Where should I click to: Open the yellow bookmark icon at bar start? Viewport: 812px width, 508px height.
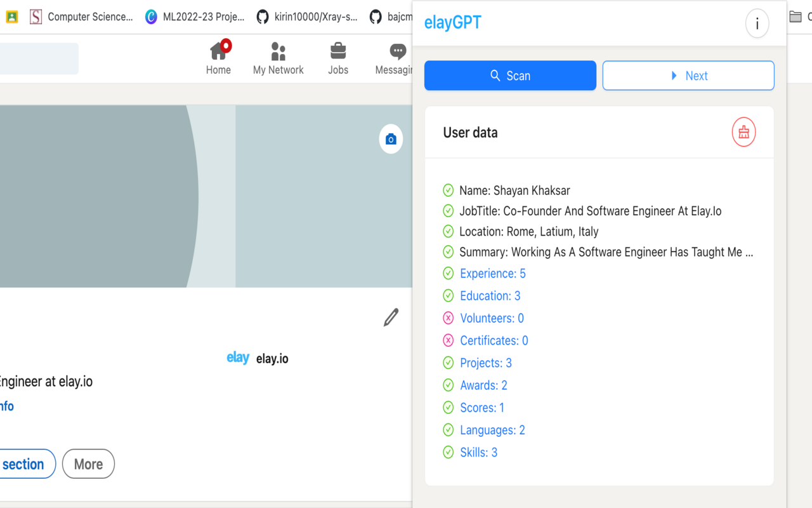pyautogui.click(x=11, y=17)
